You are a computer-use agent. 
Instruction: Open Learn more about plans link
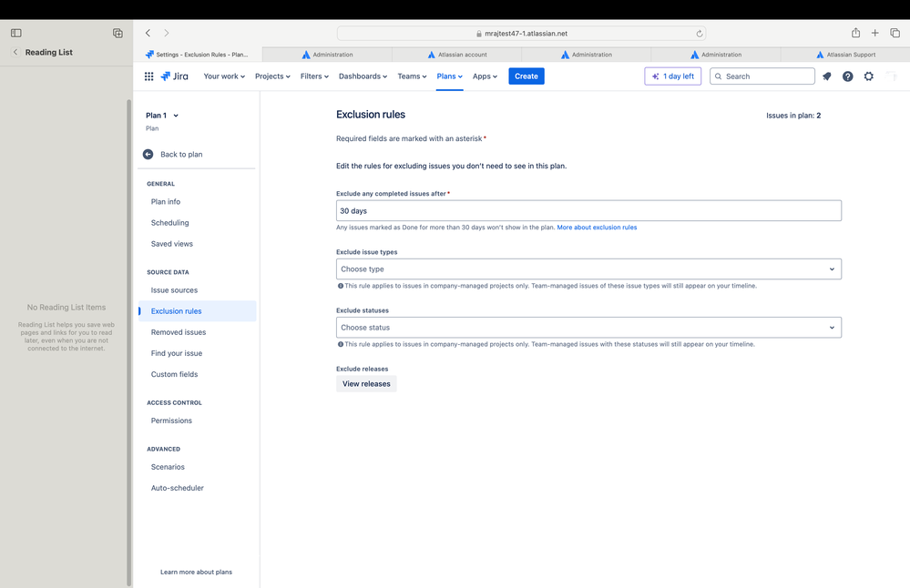(196, 572)
